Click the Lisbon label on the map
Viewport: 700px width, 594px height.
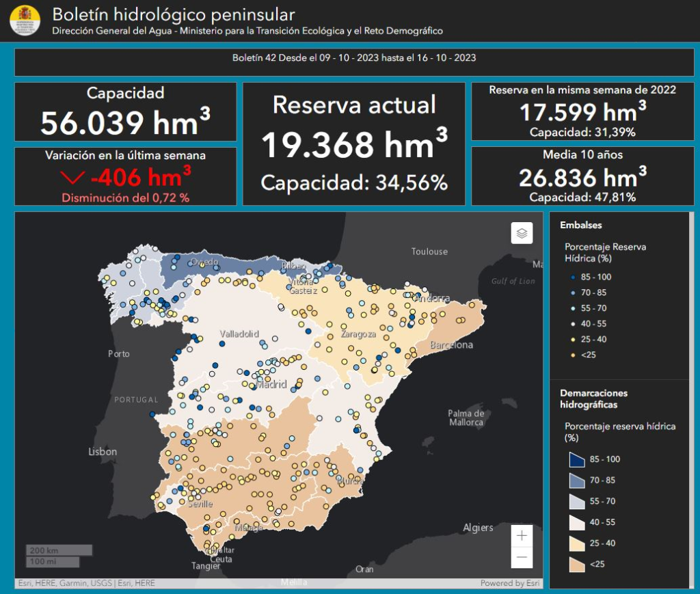coord(103,452)
